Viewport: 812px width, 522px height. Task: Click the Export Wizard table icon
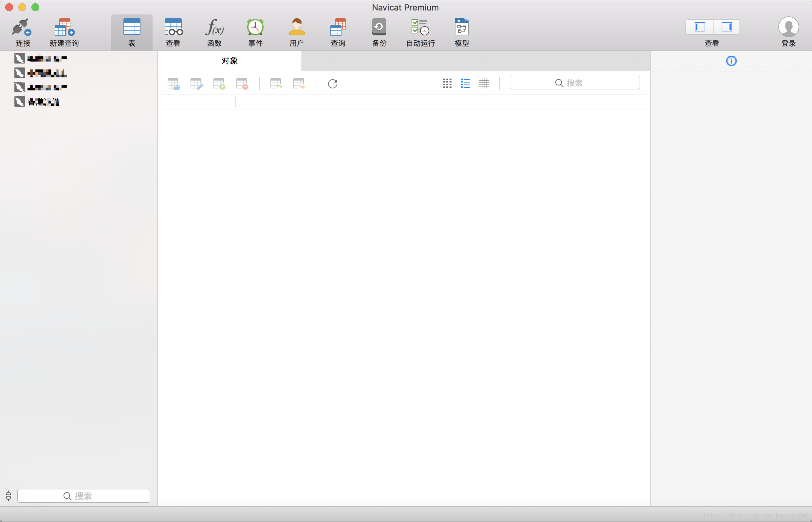coord(299,84)
